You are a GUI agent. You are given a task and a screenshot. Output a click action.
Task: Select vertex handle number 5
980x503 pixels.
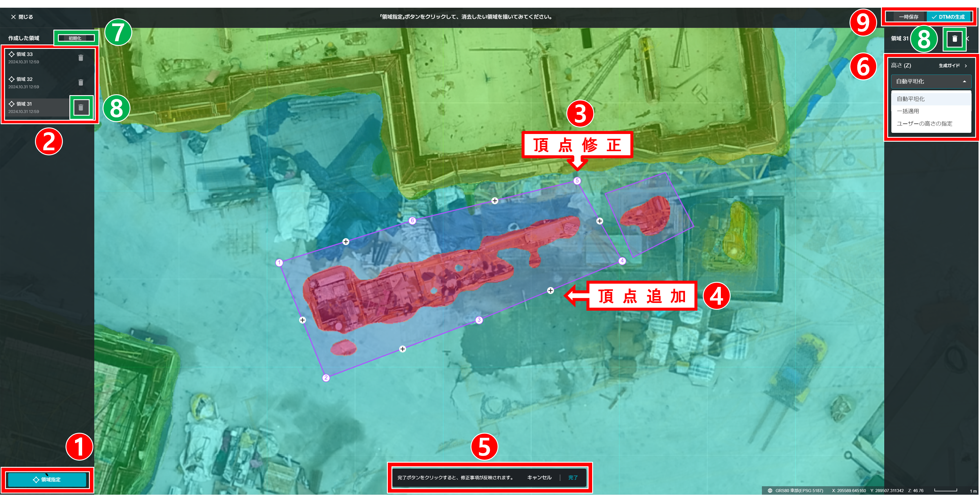point(577,181)
